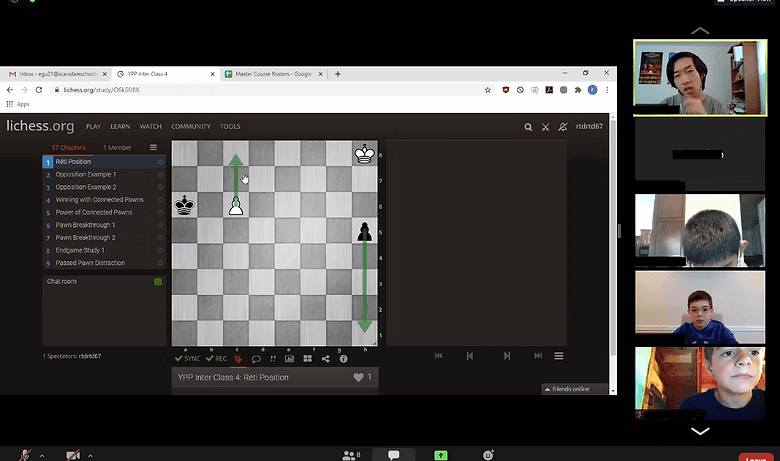Open the COMMUNITY menu

191,126
